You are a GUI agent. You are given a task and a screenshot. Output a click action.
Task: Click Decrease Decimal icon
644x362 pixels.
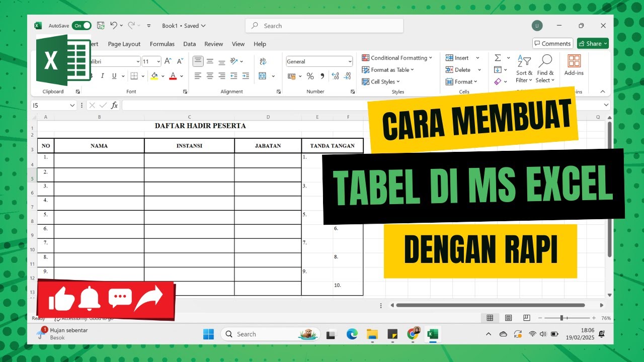[347, 76]
